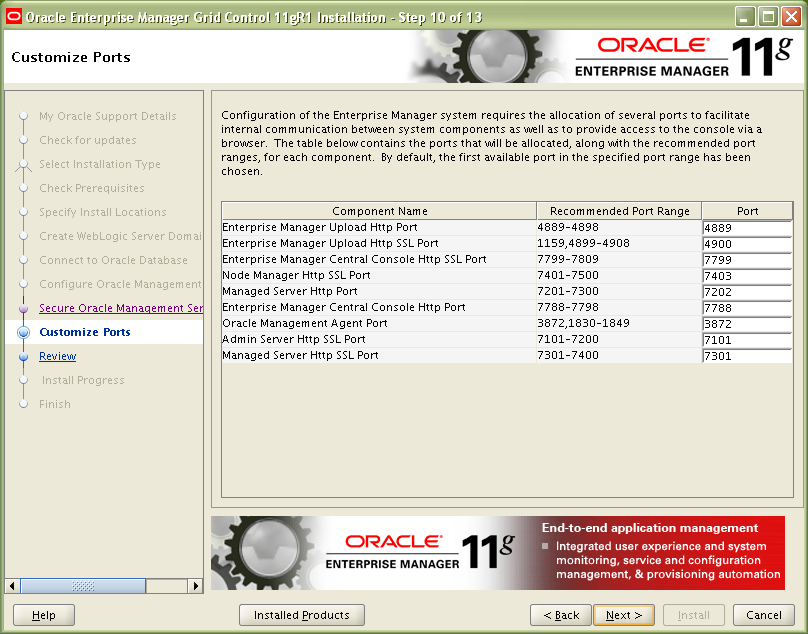This screenshot has width=808, height=634.
Task: Close the installer window
Action: pyautogui.click(x=791, y=17)
